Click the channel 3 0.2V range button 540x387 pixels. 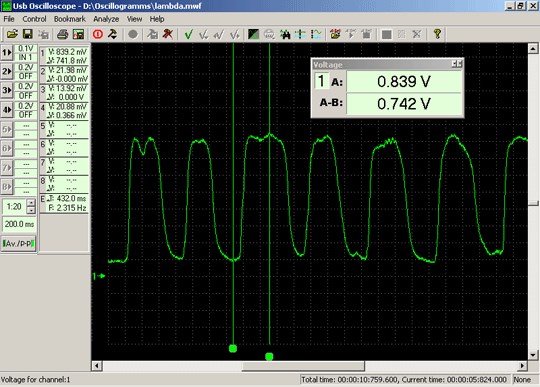click(x=25, y=86)
